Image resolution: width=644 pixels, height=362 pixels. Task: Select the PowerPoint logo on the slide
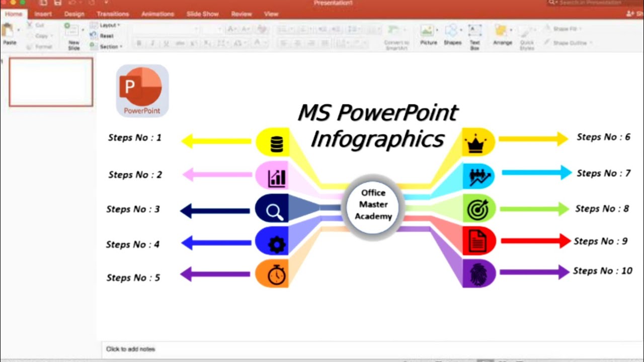tap(142, 90)
